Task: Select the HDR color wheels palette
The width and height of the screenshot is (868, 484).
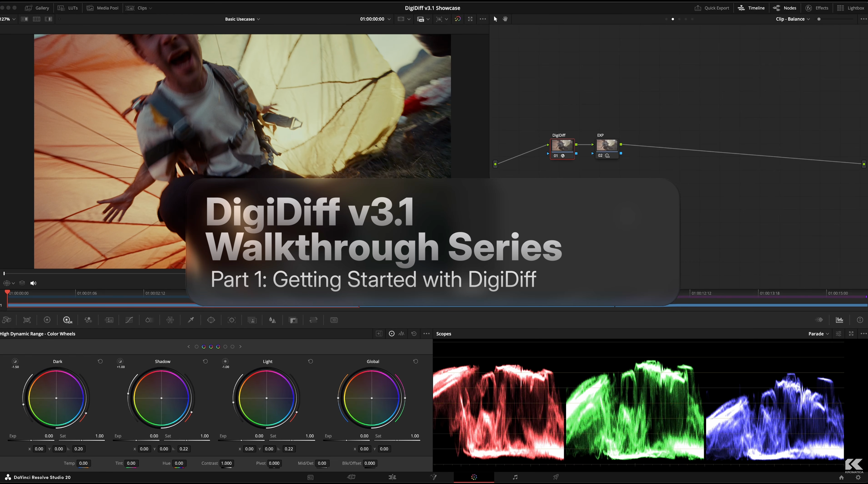Action: (67, 320)
